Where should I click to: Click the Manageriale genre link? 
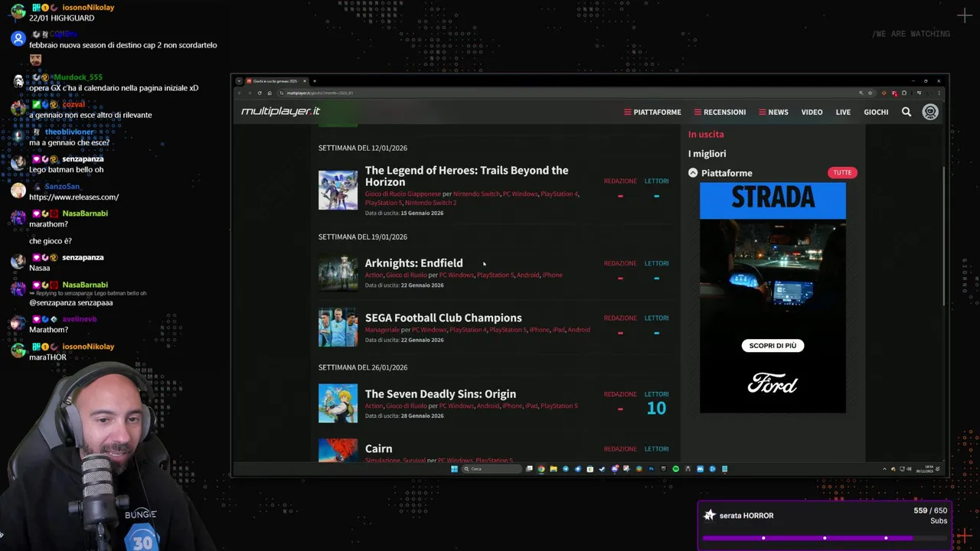click(x=382, y=330)
